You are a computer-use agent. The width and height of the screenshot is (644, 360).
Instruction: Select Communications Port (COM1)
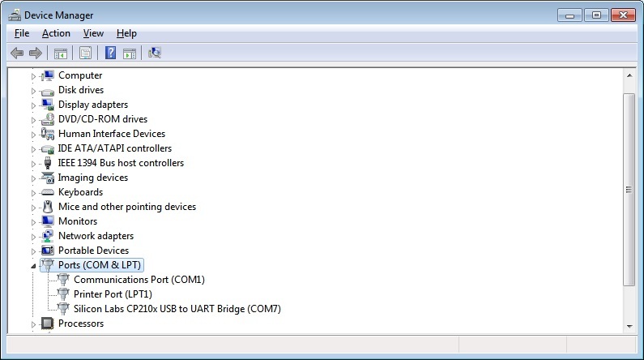click(139, 280)
